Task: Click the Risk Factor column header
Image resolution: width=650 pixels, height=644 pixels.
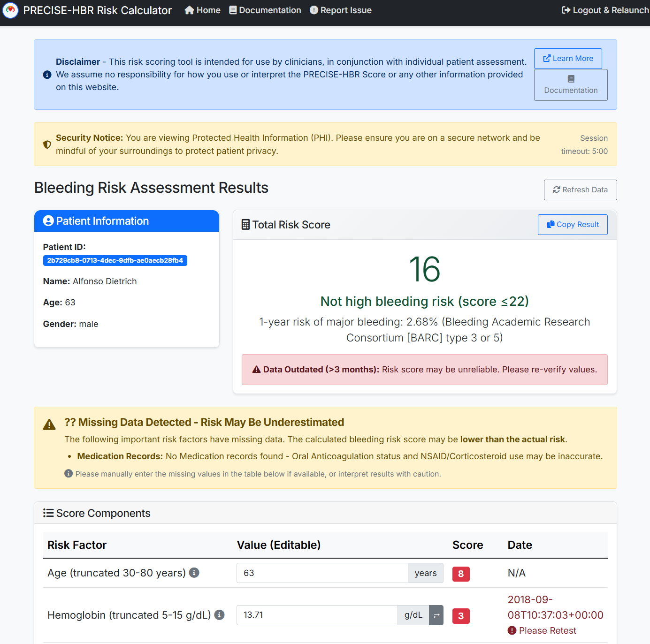Action: tap(77, 545)
